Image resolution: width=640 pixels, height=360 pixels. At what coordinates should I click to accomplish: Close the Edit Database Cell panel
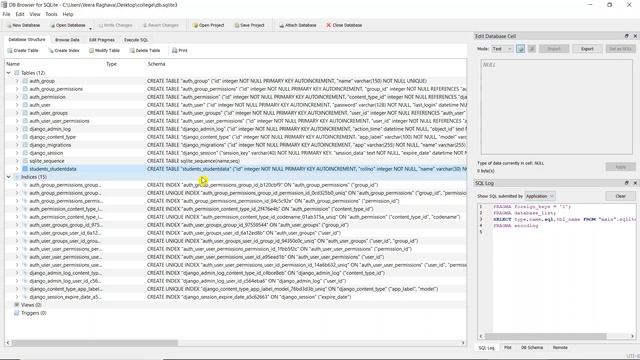[635, 36]
